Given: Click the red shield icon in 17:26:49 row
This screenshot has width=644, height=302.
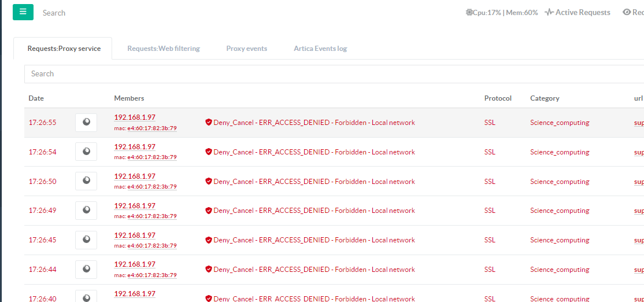Looking at the screenshot, I should click(x=209, y=211).
